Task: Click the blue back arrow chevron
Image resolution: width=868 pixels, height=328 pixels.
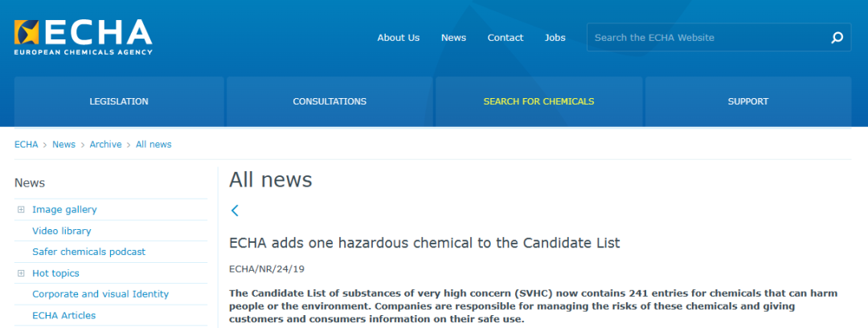Action: click(235, 211)
